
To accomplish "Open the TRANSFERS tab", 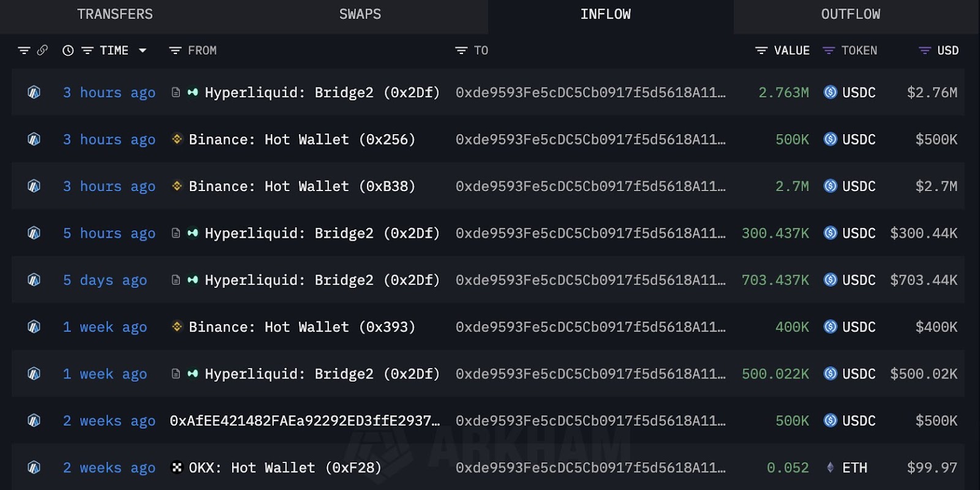I will point(115,14).
